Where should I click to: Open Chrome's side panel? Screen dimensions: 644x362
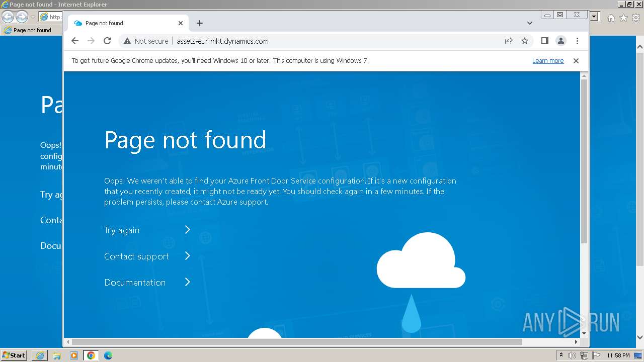point(544,41)
